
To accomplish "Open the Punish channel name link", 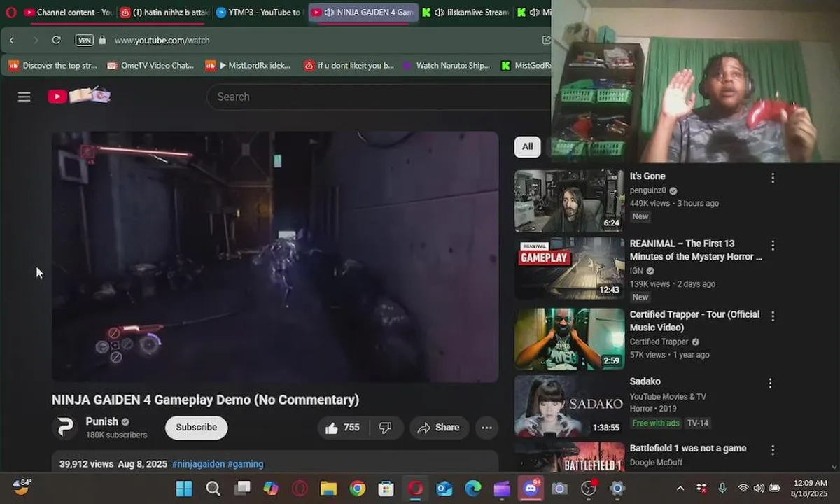I will point(102,421).
